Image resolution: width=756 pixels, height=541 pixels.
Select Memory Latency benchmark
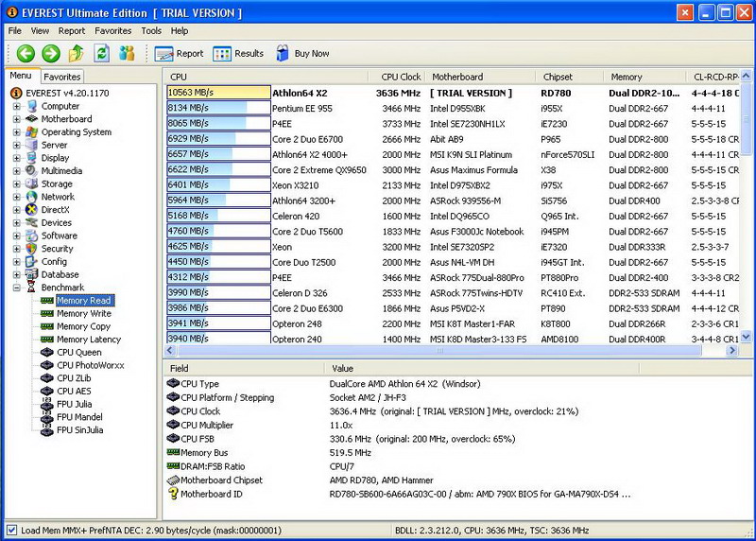(88, 340)
